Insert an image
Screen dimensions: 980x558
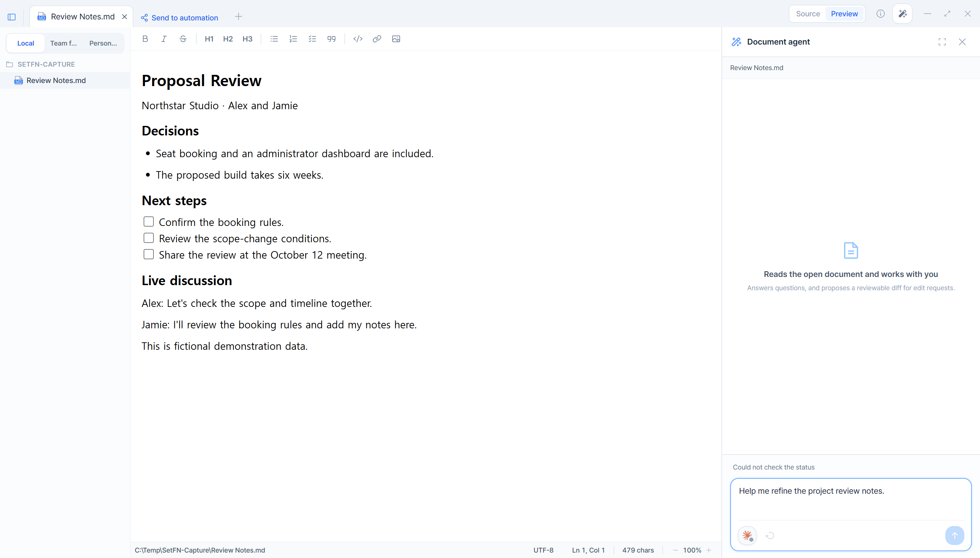click(396, 39)
